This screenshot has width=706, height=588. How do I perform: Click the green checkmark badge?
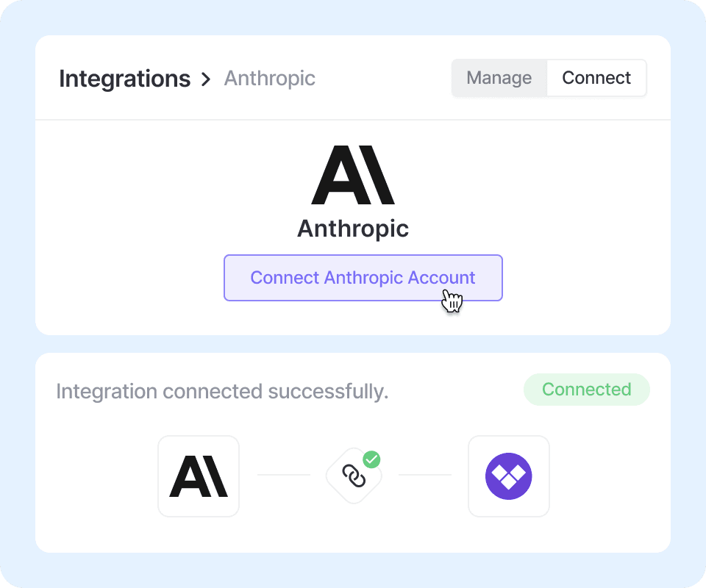click(372, 460)
